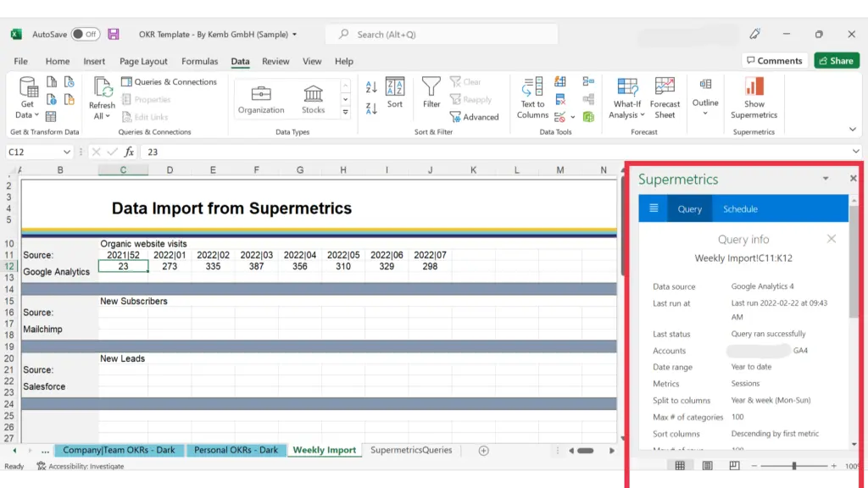
Task: Click From Web import icon
Action: coord(52,100)
